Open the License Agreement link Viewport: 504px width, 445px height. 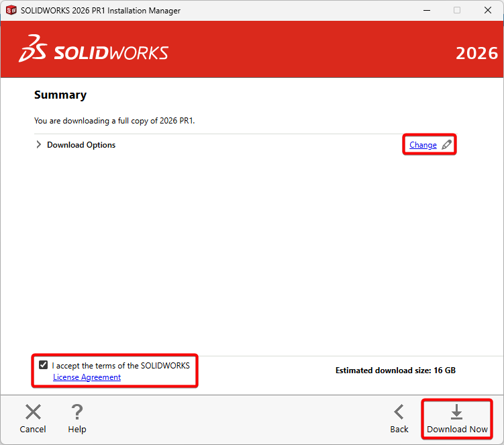(87, 377)
